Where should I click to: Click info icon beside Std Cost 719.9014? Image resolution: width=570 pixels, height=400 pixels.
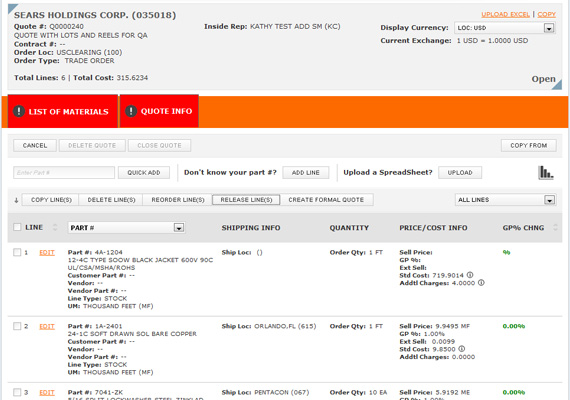click(x=470, y=275)
